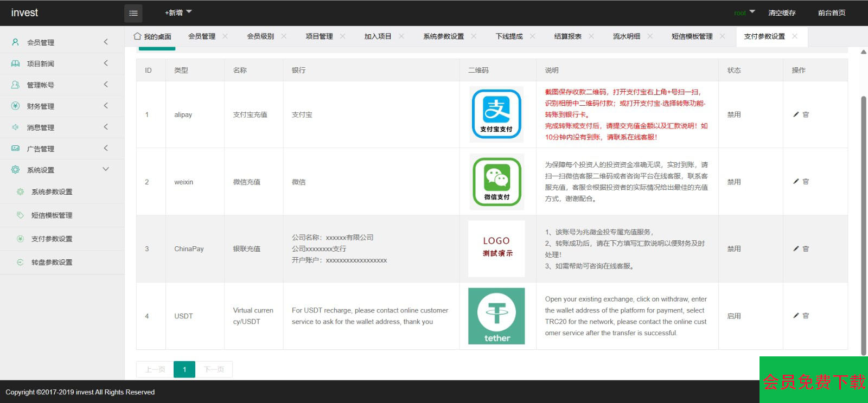Collapse the 系统设置 sidebar menu chevron
The image size is (868, 403).
pos(106,169)
